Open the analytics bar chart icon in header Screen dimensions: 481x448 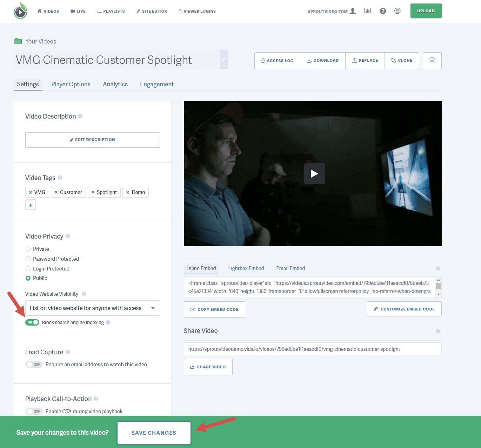[368, 11]
